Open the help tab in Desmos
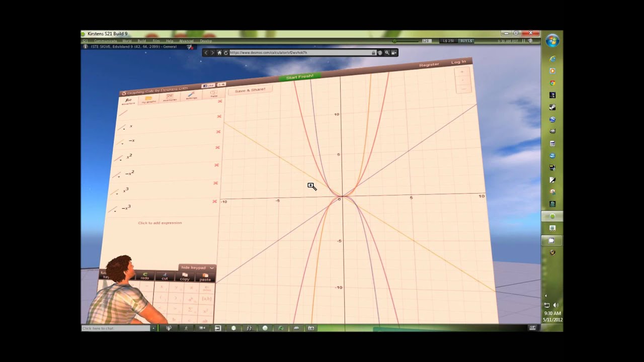The image size is (644, 362). [213, 94]
